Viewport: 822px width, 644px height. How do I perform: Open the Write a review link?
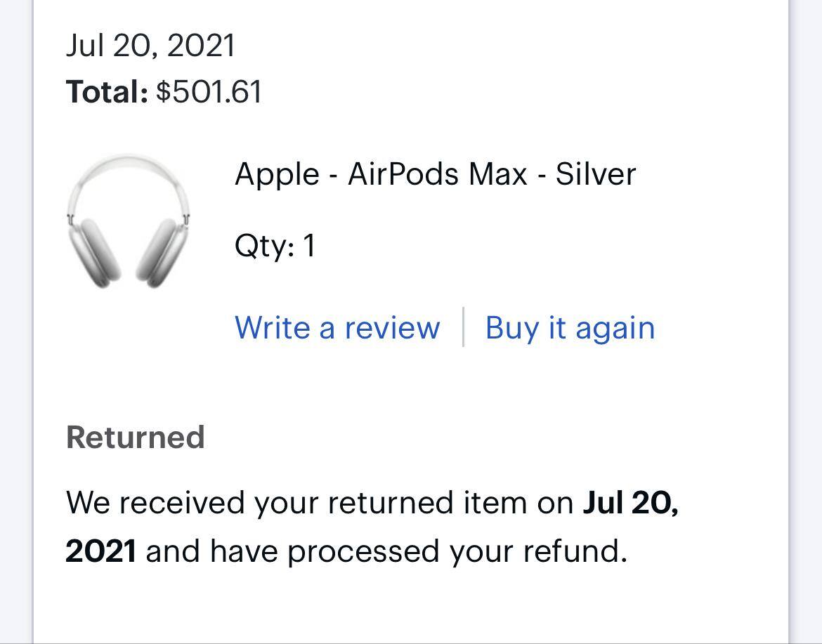coord(337,328)
